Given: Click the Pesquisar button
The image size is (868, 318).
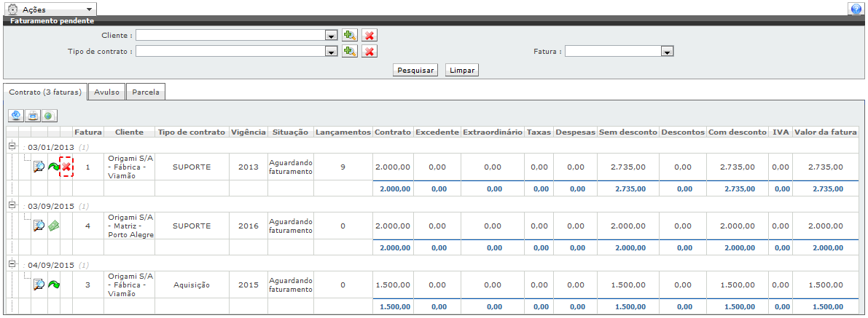Looking at the screenshot, I should click(x=415, y=71).
